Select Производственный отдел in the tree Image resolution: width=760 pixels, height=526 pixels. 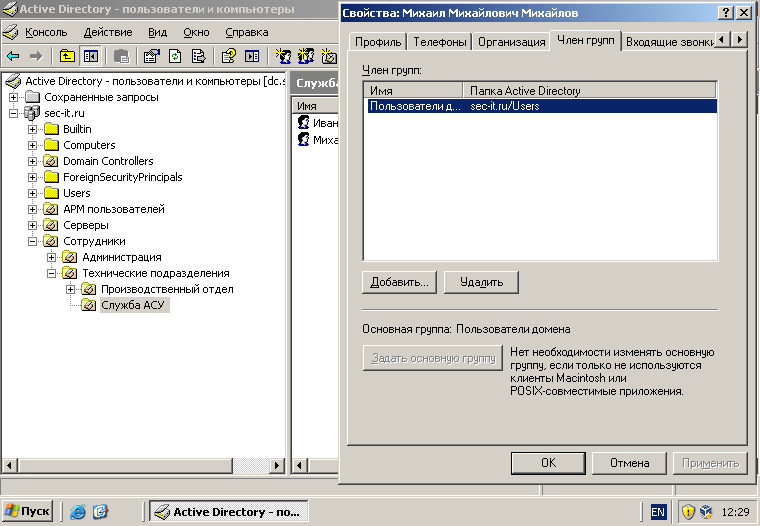tap(167, 289)
